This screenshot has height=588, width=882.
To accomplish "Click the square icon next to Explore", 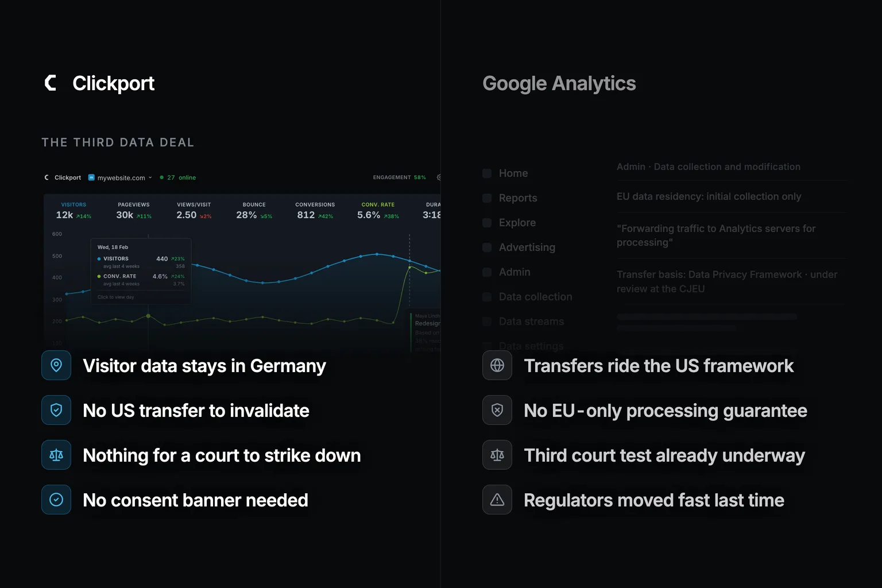I will [487, 223].
